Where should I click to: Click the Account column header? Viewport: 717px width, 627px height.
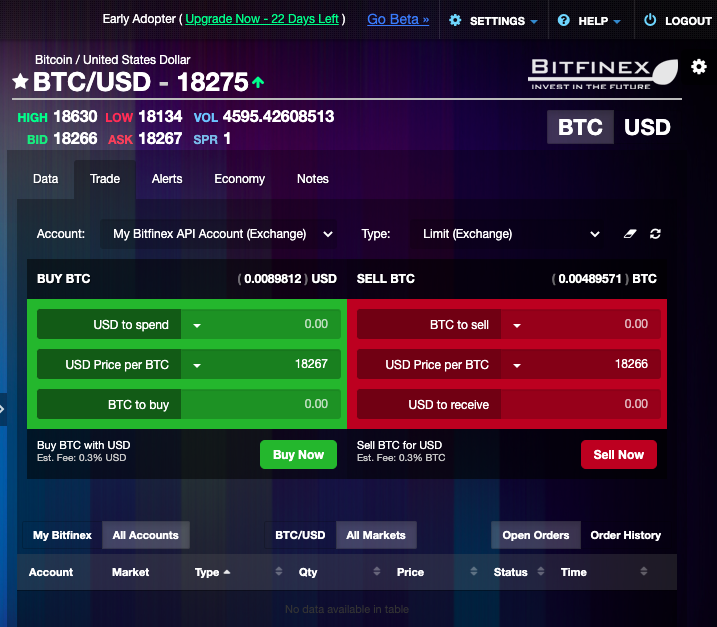51,572
